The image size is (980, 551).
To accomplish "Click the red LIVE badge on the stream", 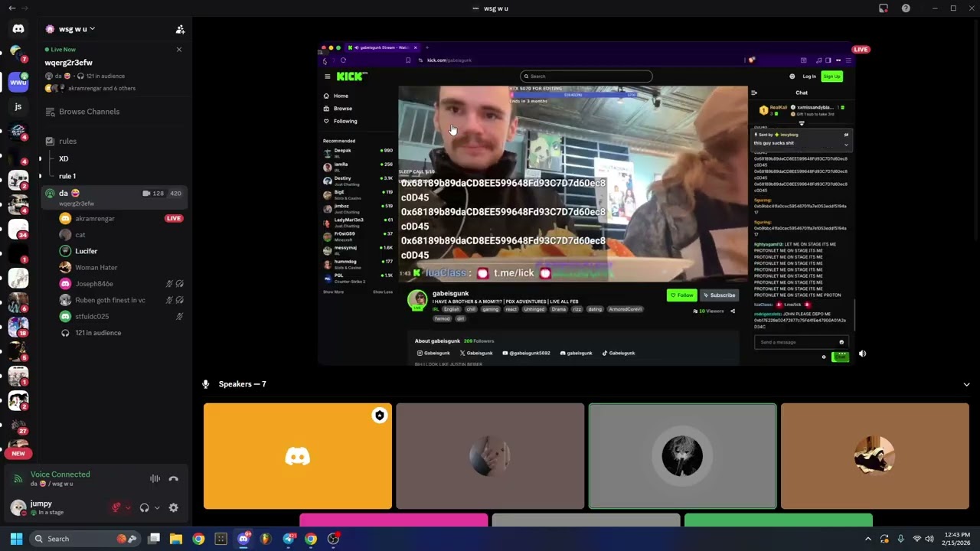I will point(861,50).
